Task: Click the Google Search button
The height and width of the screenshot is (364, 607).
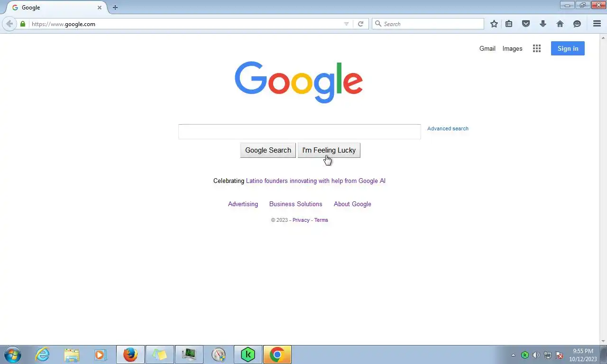Action: [x=268, y=150]
